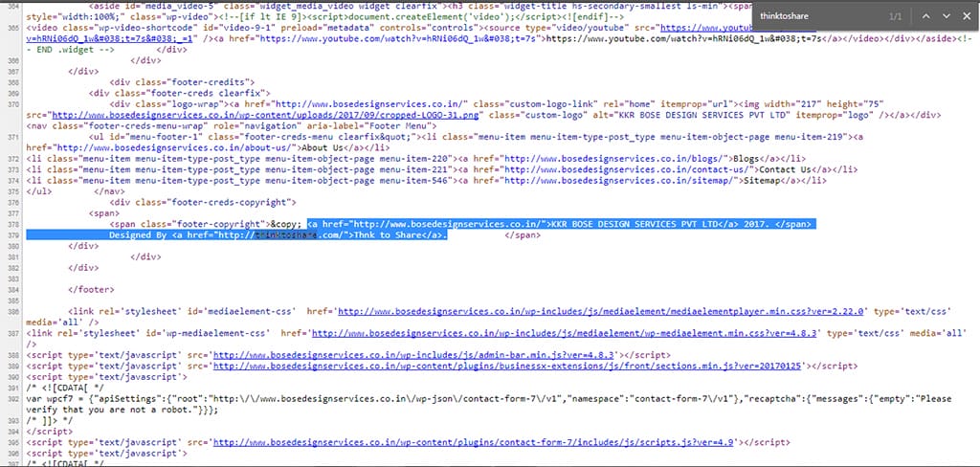Close the find bar
Screen dimensions: 980x467
point(967,16)
